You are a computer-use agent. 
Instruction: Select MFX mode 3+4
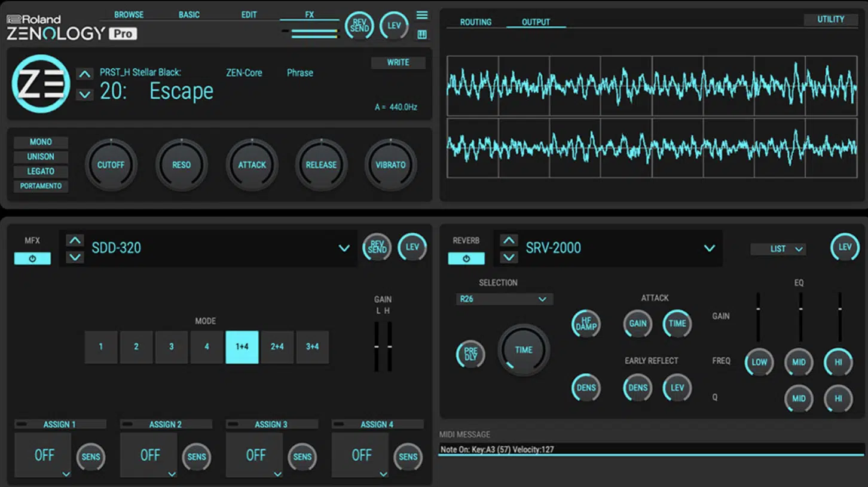(x=313, y=347)
